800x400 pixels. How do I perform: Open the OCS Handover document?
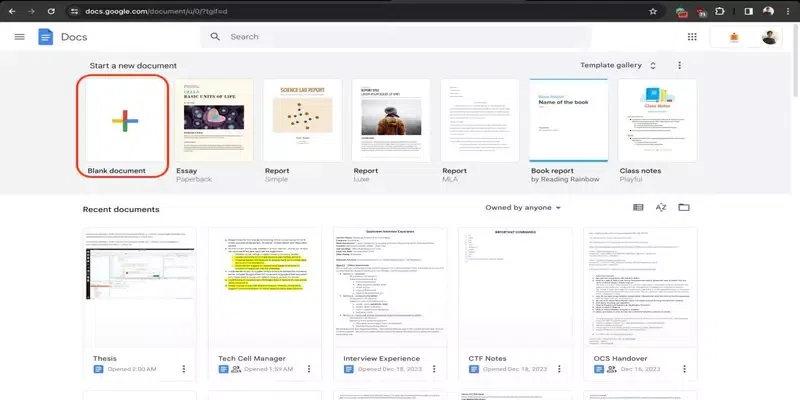coord(640,304)
